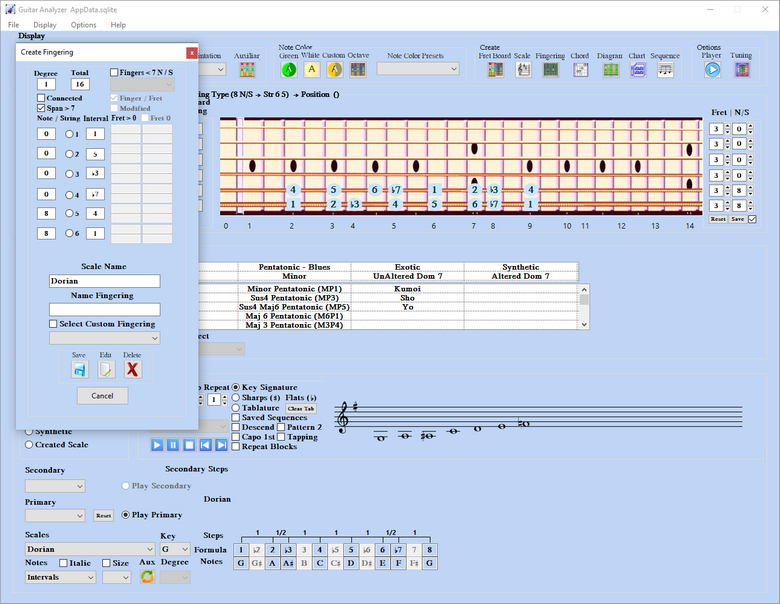Open the Help menu

[x=118, y=25]
